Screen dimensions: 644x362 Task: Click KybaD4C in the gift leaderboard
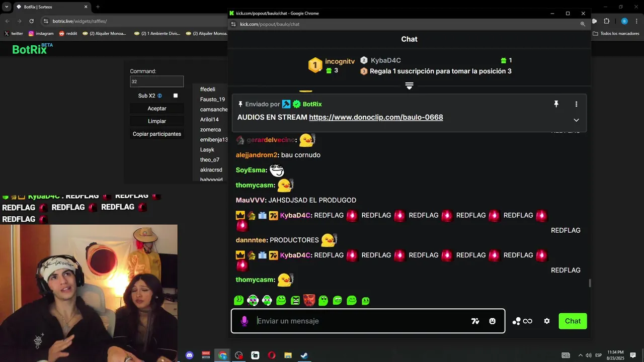pos(385,60)
